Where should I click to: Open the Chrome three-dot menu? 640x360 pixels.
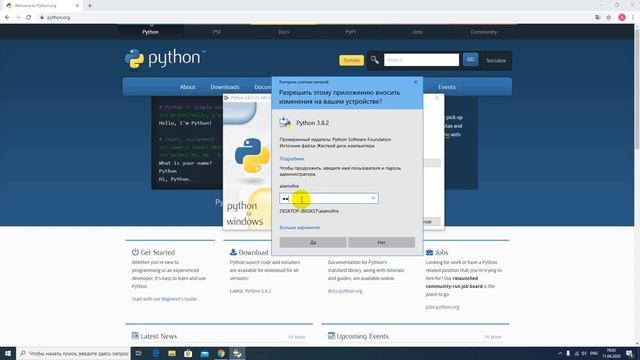(633, 18)
